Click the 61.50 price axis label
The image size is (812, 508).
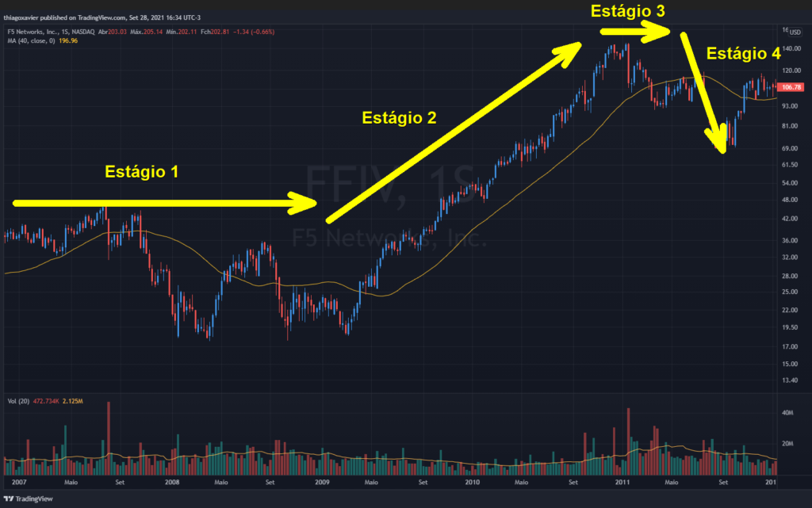(791, 165)
